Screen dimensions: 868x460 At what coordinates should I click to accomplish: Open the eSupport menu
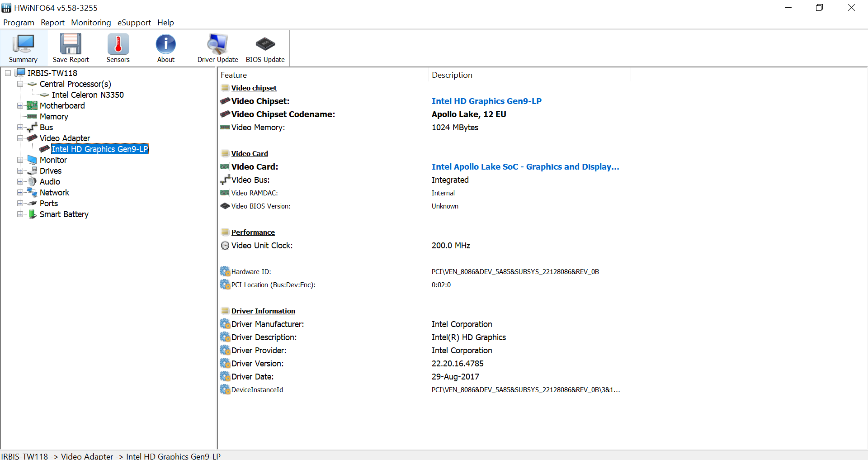134,23
